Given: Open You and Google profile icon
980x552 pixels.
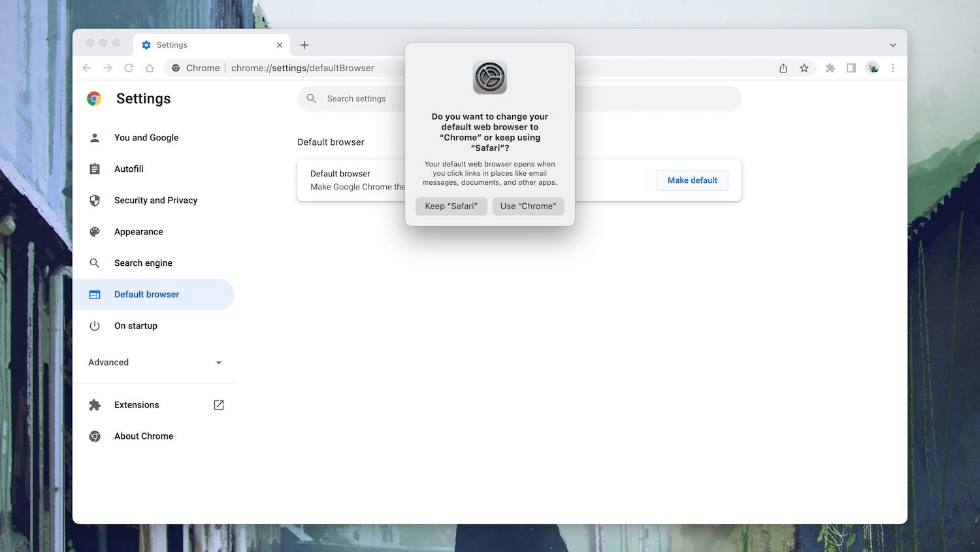Looking at the screenshot, I should click(x=95, y=137).
